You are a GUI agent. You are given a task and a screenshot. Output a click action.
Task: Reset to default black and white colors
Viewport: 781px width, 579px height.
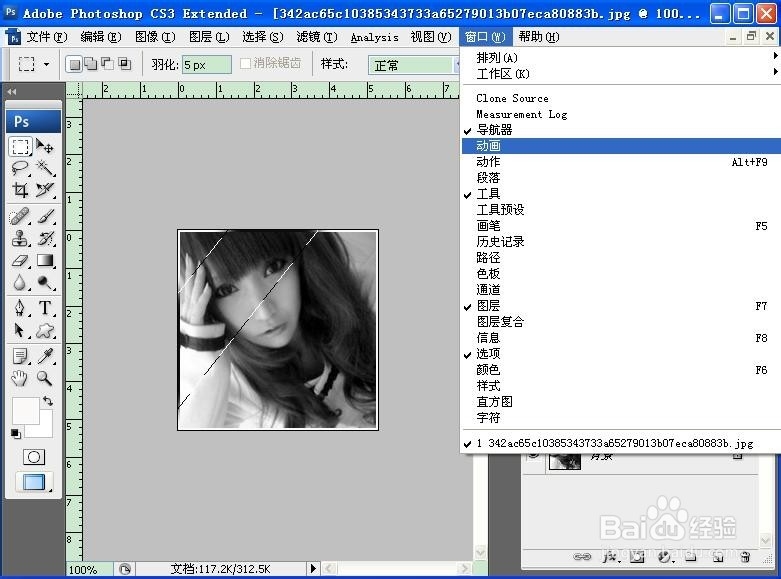(x=16, y=434)
